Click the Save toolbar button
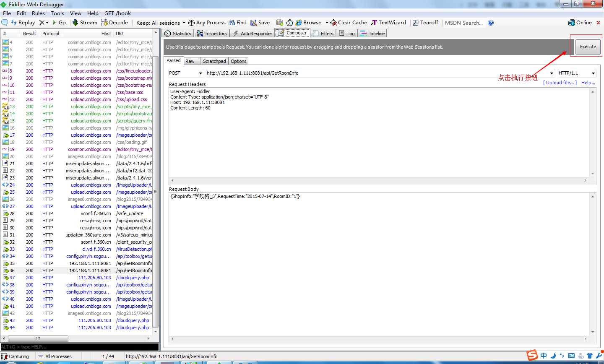Image resolution: width=604 pixels, height=364 pixels. [x=260, y=23]
